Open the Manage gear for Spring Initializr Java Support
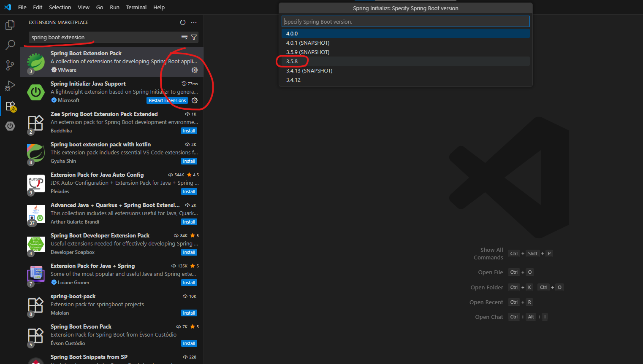The width and height of the screenshot is (643, 364). [195, 100]
